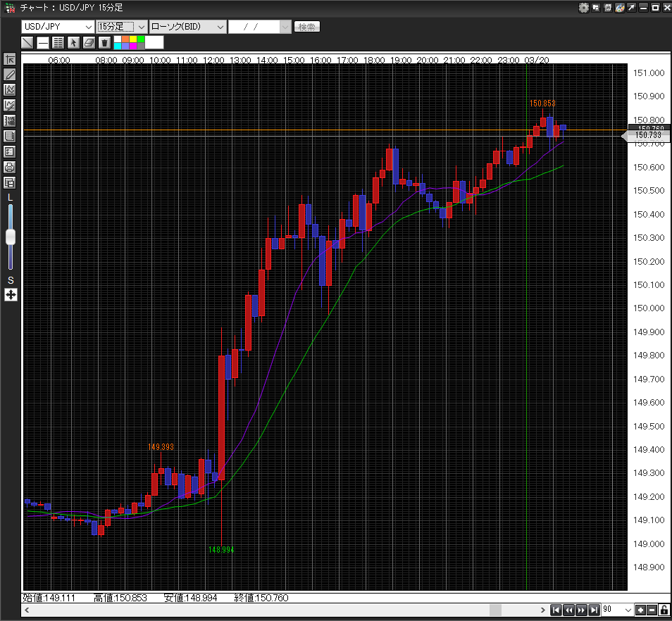Select the trend line drawing tool
The height and width of the screenshot is (621, 672).
point(27,42)
